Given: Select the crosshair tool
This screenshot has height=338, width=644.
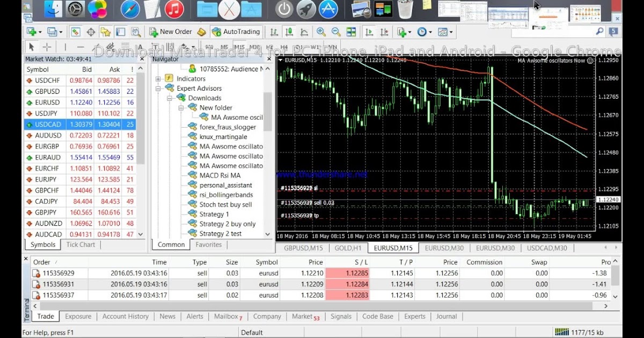Looking at the screenshot, I should pyautogui.click(x=47, y=47).
